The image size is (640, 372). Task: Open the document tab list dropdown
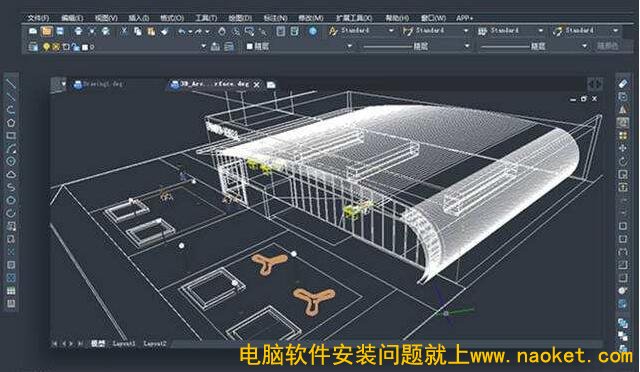tap(64, 85)
